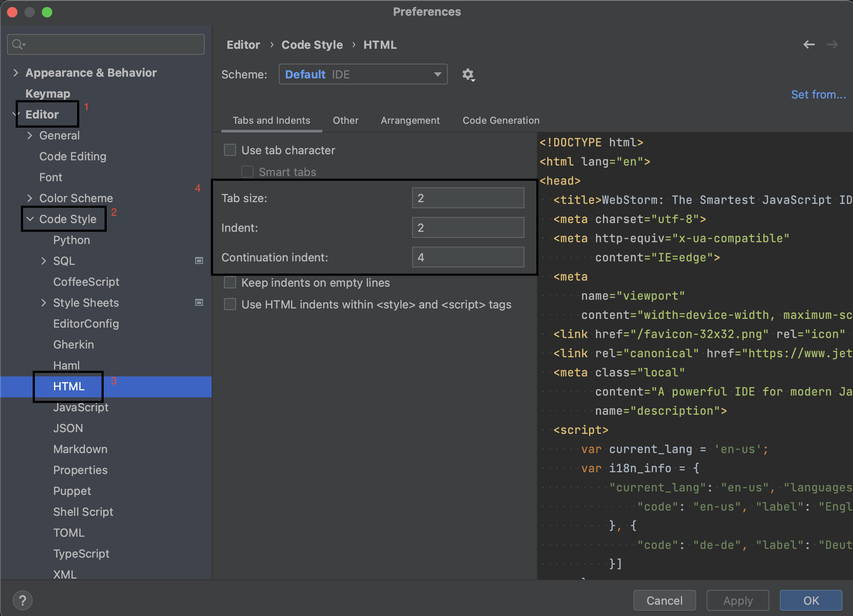
Task: Collapse the Code Style tree node
Action: click(30, 219)
